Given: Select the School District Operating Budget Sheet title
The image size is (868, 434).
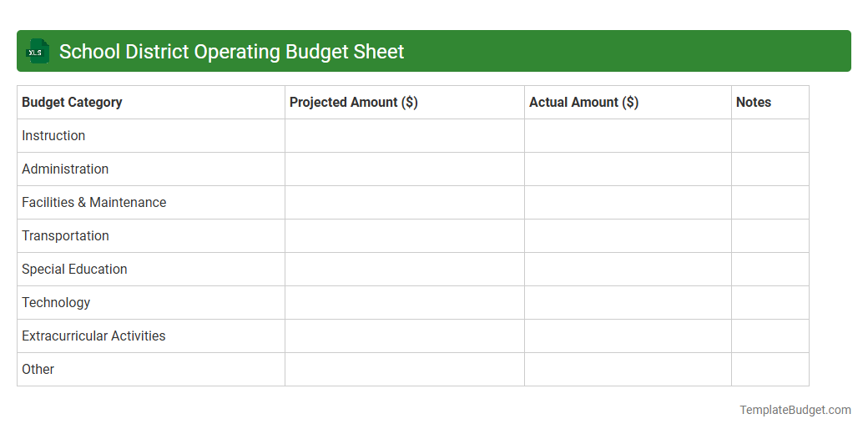Looking at the screenshot, I should coord(231,52).
